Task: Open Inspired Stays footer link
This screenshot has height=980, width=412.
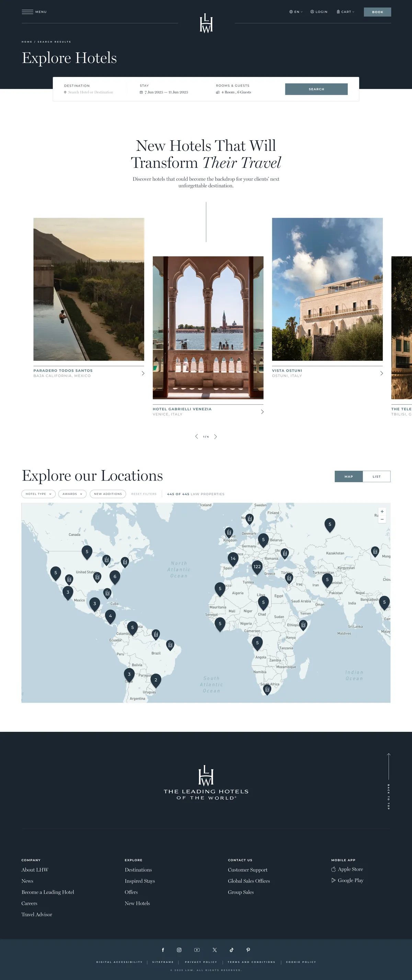Action: click(140, 881)
